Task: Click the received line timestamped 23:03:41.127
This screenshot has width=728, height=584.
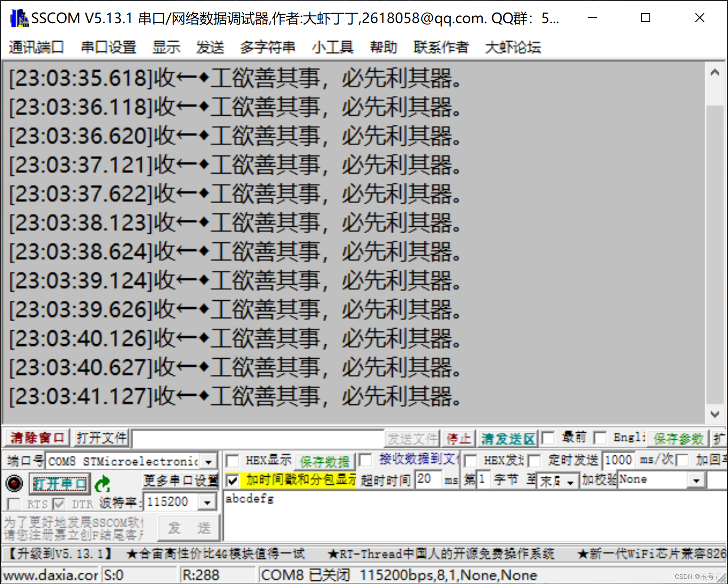Action: tap(235, 397)
